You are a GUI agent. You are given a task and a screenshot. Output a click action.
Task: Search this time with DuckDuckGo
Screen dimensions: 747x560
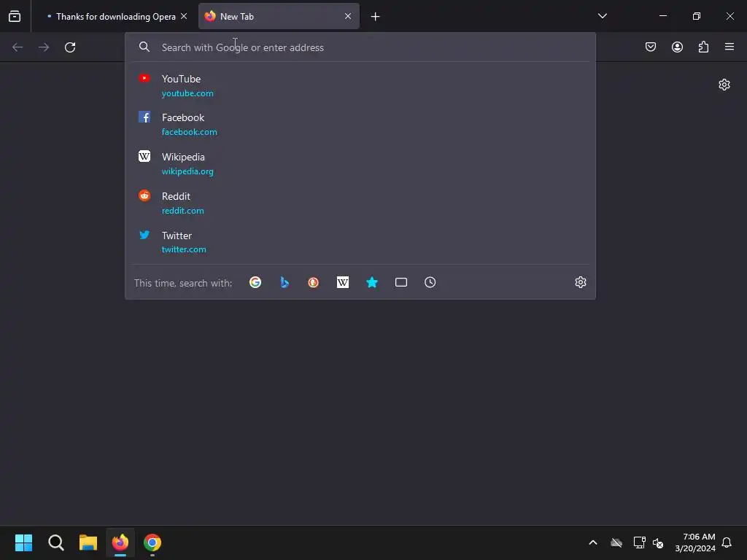[x=314, y=282]
